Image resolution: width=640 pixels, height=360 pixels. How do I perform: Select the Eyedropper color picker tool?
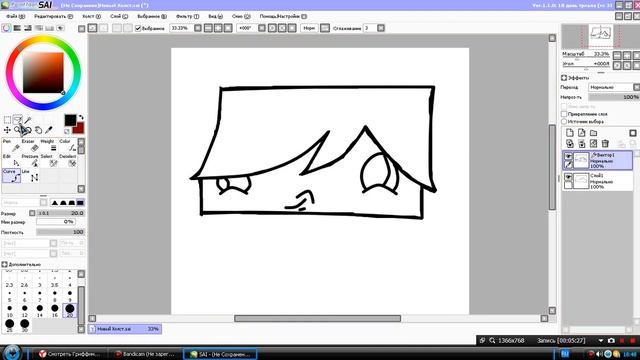point(49,130)
